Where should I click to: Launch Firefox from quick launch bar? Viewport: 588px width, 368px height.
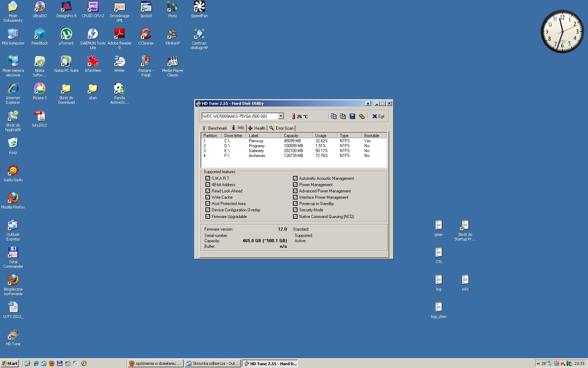[52, 363]
